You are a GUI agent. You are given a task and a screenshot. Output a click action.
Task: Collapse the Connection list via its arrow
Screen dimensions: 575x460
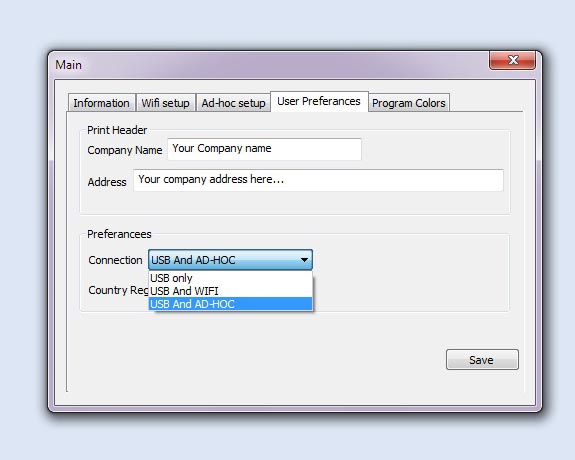pyautogui.click(x=304, y=260)
